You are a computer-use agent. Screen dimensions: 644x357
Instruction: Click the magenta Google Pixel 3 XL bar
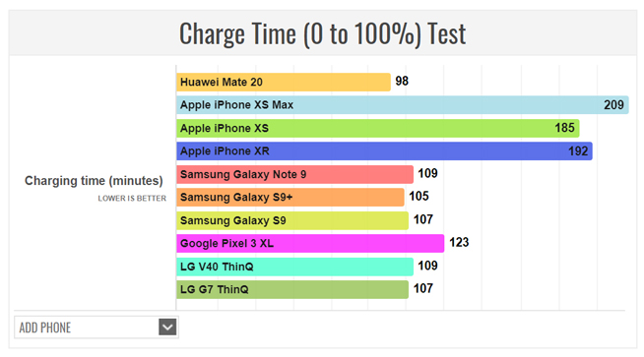(310, 243)
